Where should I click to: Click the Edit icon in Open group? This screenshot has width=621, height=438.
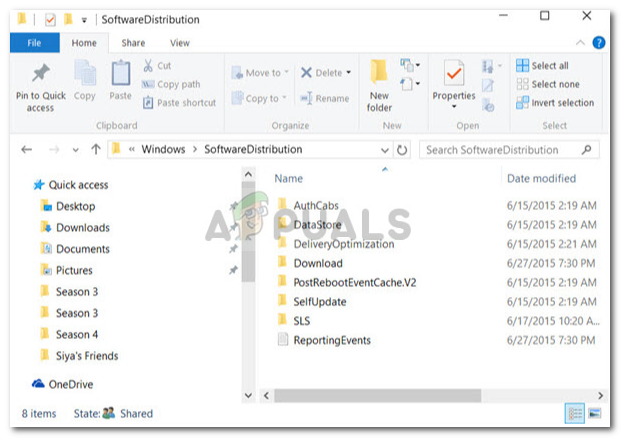point(488,85)
